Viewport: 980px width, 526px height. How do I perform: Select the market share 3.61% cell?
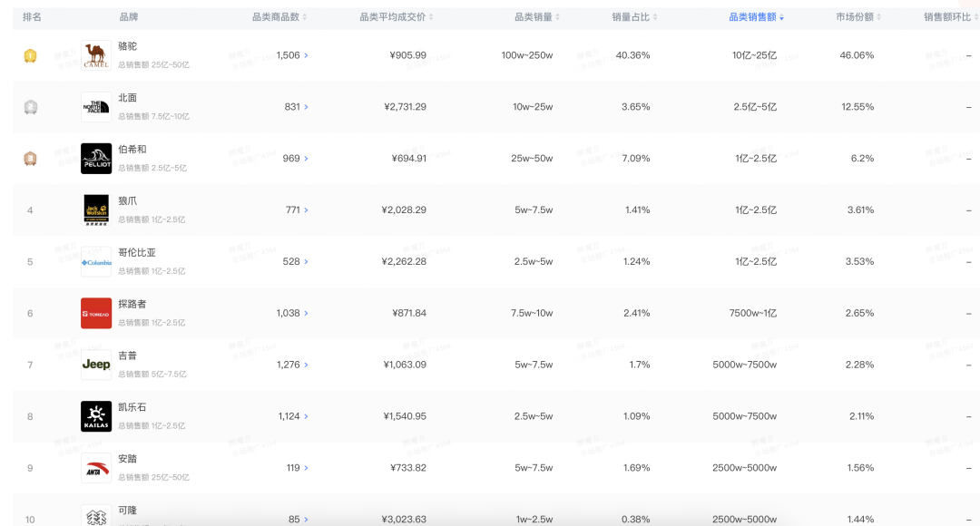(860, 209)
